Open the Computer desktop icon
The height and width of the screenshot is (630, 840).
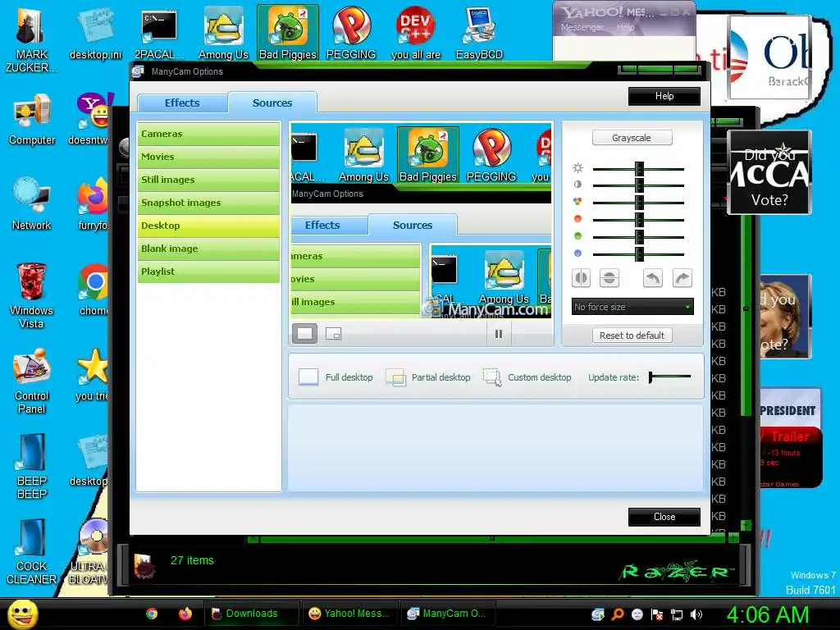[x=32, y=120]
